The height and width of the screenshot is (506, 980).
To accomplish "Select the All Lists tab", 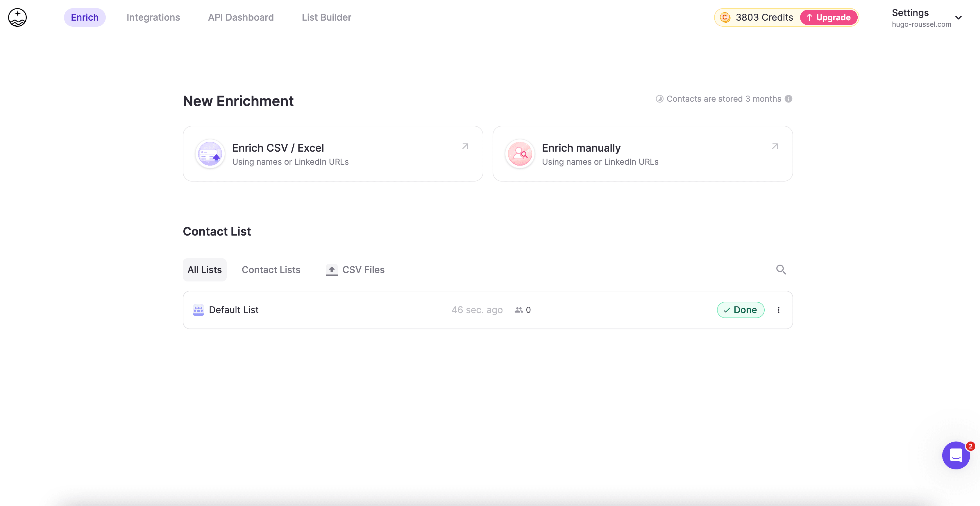I will tap(205, 270).
